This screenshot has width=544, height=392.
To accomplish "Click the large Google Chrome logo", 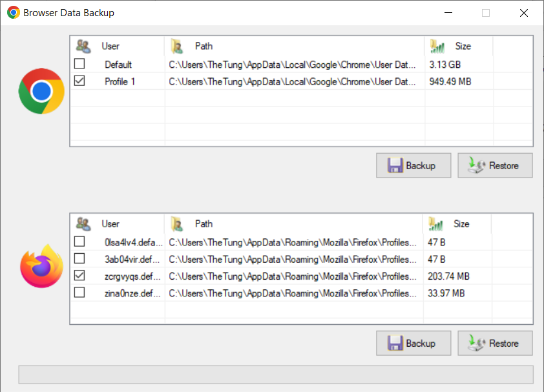I will [x=41, y=91].
